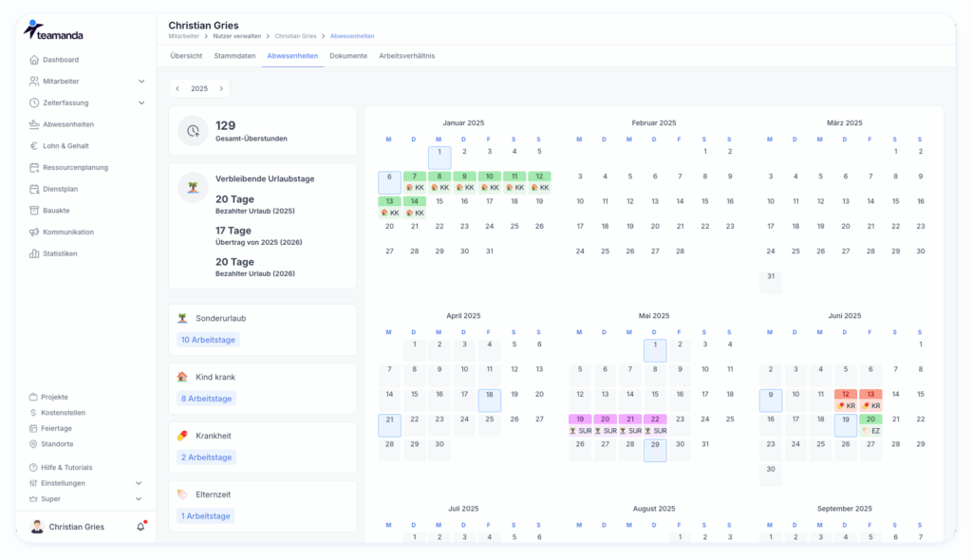
Task: Open Nutzer verwalten breadcrumb link
Action: click(x=236, y=36)
